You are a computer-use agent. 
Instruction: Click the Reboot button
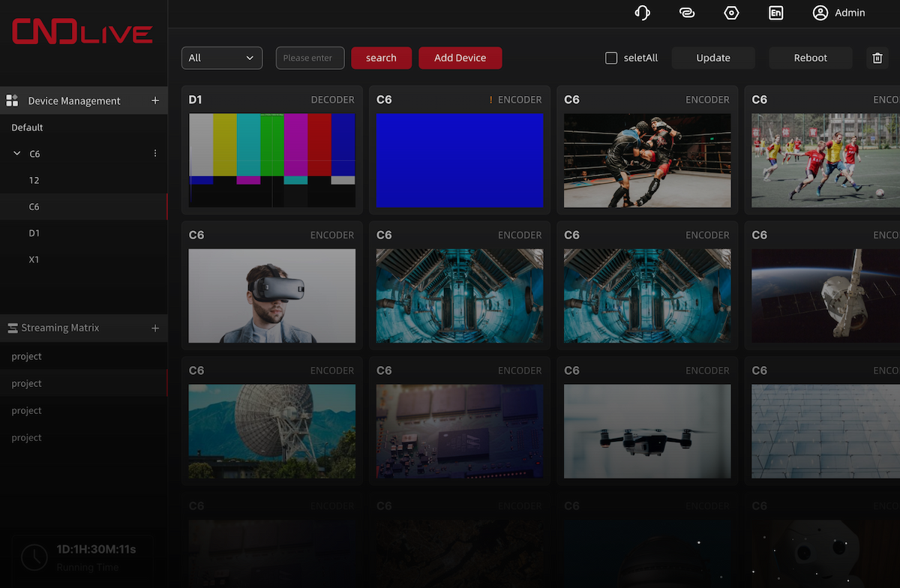[x=810, y=57]
